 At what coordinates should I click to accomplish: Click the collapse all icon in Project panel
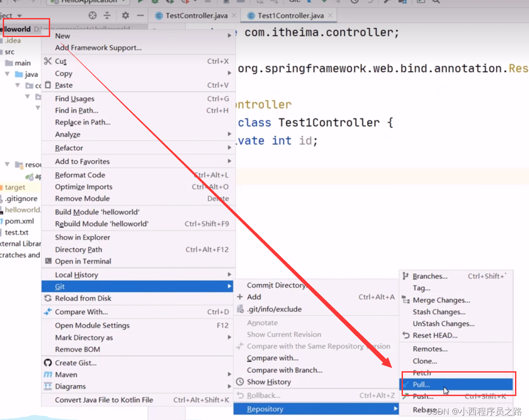[107, 15]
